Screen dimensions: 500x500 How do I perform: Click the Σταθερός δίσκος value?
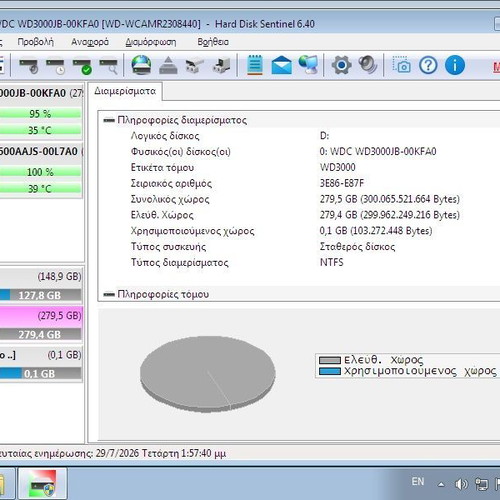pyautogui.click(x=357, y=247)
